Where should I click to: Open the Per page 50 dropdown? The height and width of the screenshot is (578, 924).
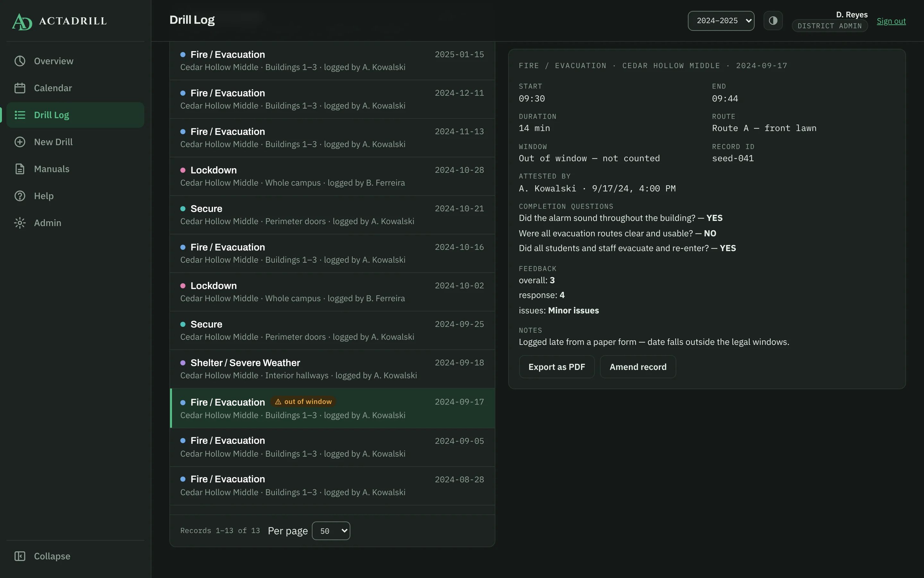(331, 530)
